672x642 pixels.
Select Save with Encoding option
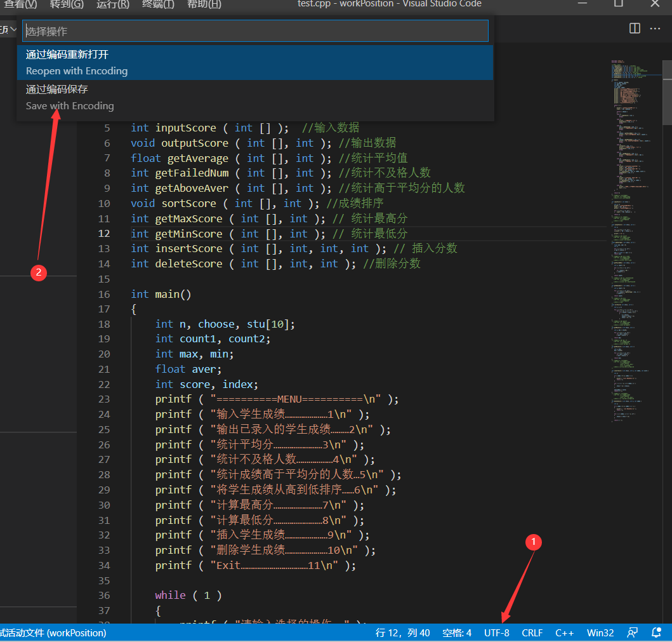255,97
